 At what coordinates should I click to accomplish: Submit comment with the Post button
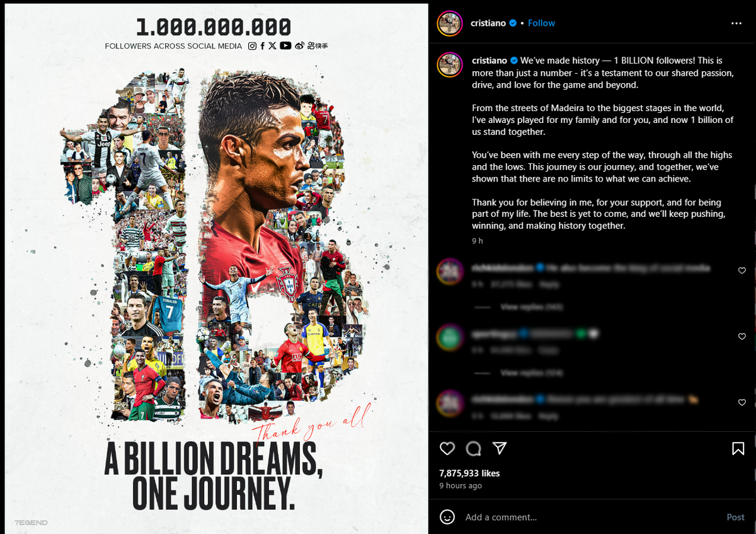click(x=735, y=517)
